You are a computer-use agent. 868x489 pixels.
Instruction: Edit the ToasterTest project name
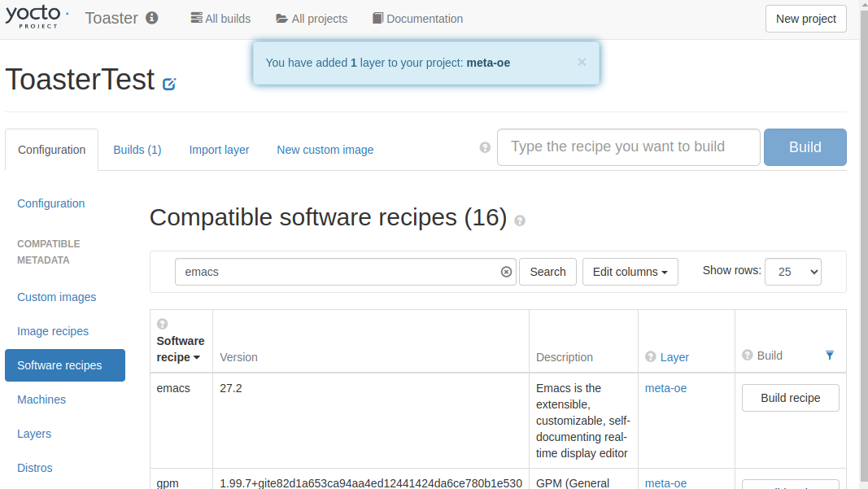coord(169,84)
